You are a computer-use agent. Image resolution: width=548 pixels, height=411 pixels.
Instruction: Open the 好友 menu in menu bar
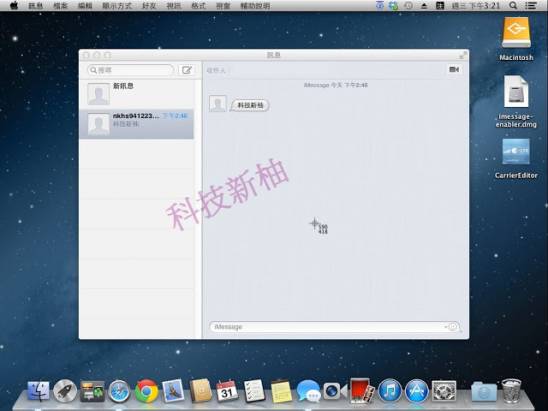click(x=149, y=6)
